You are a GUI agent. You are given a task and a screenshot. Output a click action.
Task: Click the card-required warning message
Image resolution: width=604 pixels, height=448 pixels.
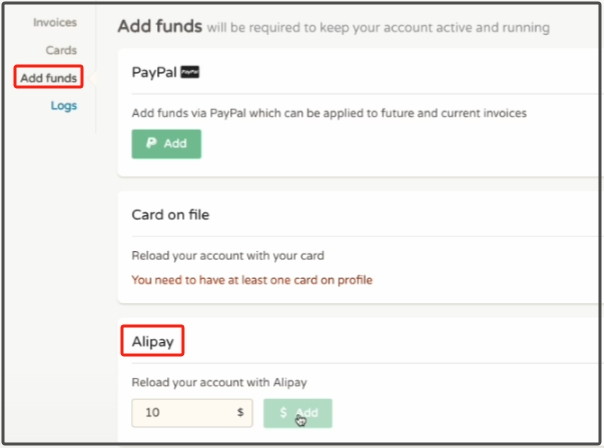[x=252, y=280]
